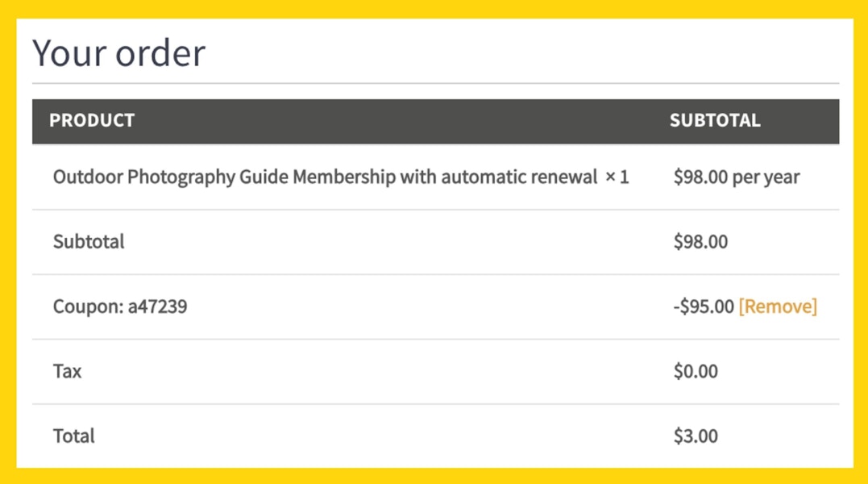Select the Your order heading

pos(119,53)
